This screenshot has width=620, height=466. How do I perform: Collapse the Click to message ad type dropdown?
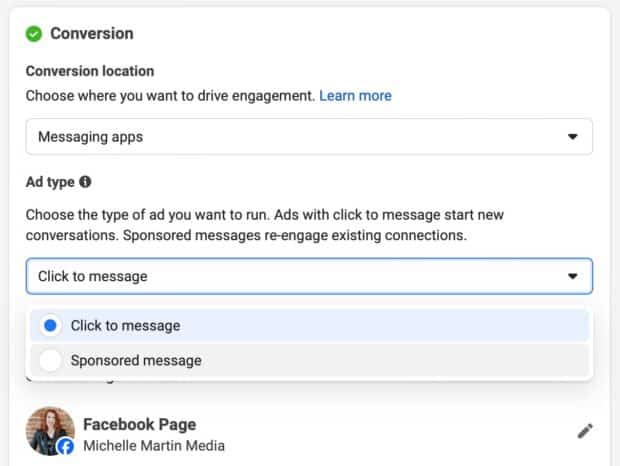[x=309, y=276]
